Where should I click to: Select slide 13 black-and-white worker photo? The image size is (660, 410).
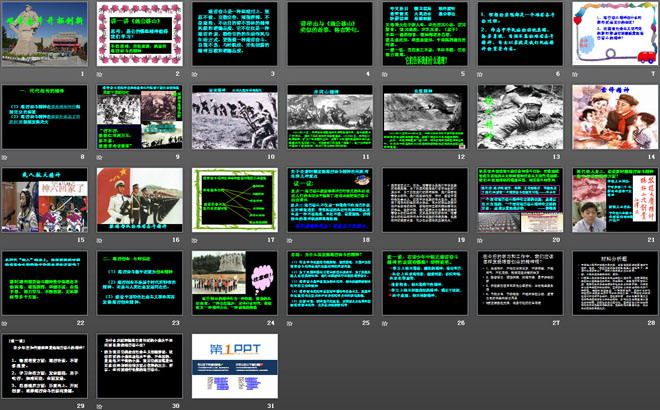[x=520, y=117]
